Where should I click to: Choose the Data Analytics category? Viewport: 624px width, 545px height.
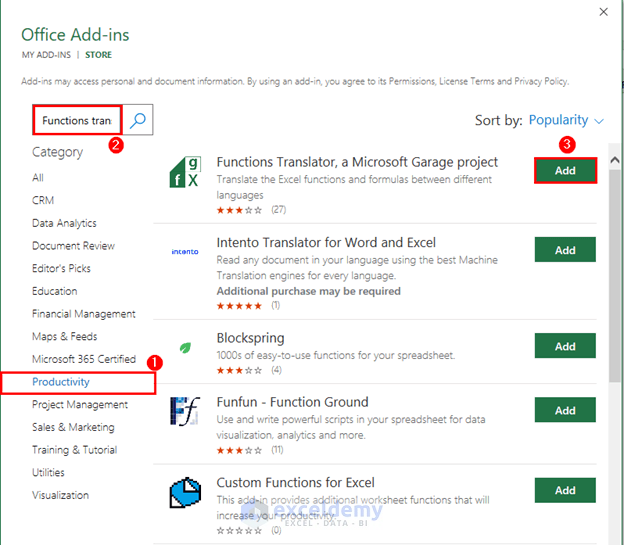point(64,223)
